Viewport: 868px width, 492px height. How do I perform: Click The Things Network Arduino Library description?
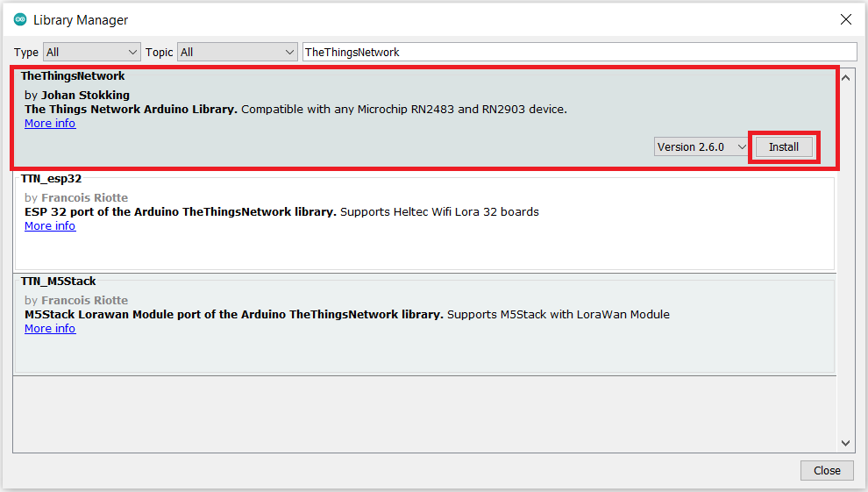pyautogui.click(x=295, y=109)
